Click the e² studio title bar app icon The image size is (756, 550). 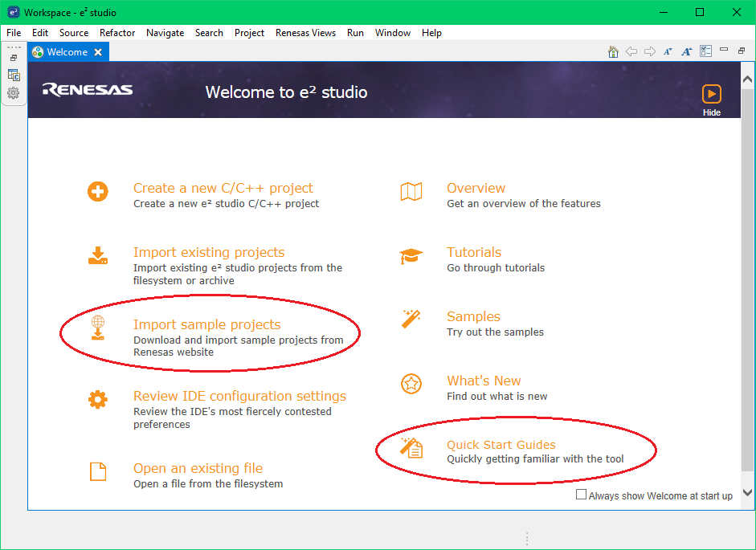[x=14, y=12]
